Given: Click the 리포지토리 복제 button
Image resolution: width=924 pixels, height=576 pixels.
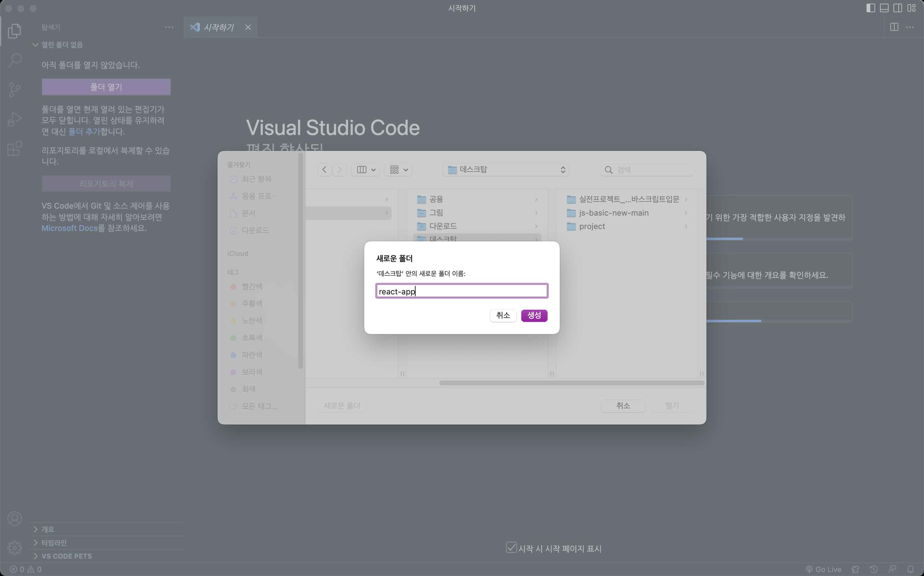Looking at the screenshot, I should click(x=106, y=184).
